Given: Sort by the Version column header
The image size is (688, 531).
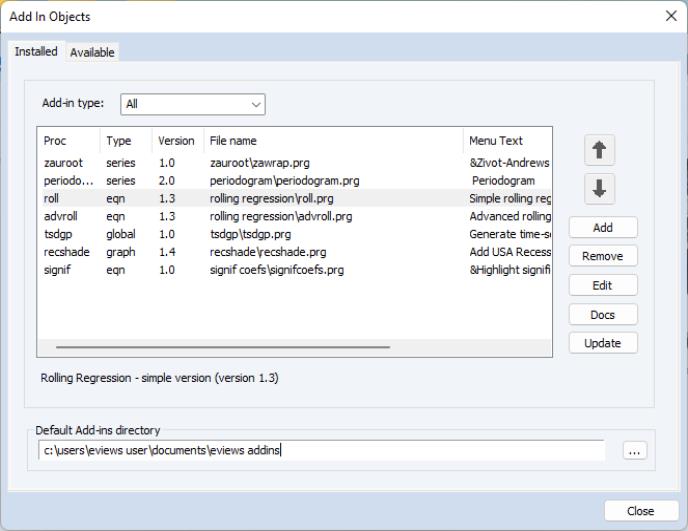Looking at the screenshot, I should tap(176, 141).
